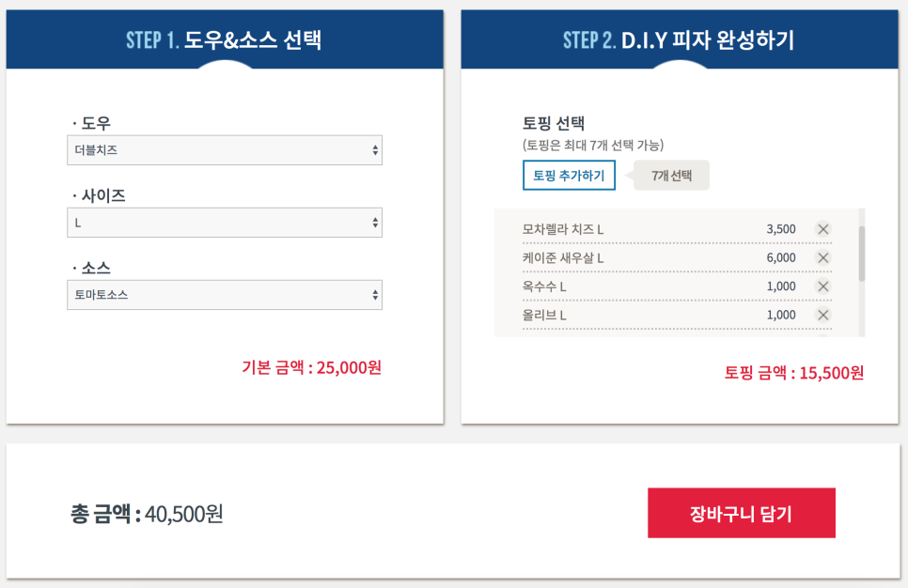The image size is (908, 588).
Task: Click the topping list scrollbar thumb
Action: pos(862,254)
